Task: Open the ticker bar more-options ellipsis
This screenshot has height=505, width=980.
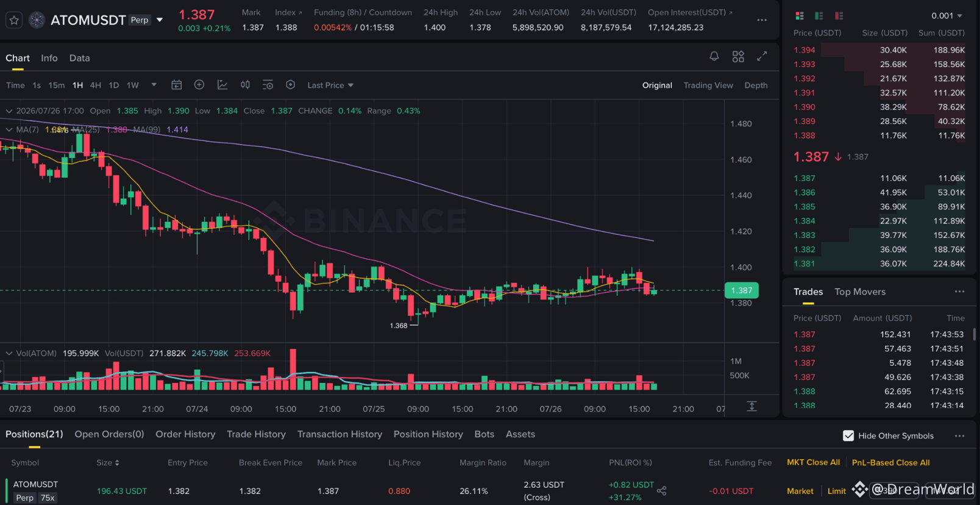Action: tap(762, 20)
